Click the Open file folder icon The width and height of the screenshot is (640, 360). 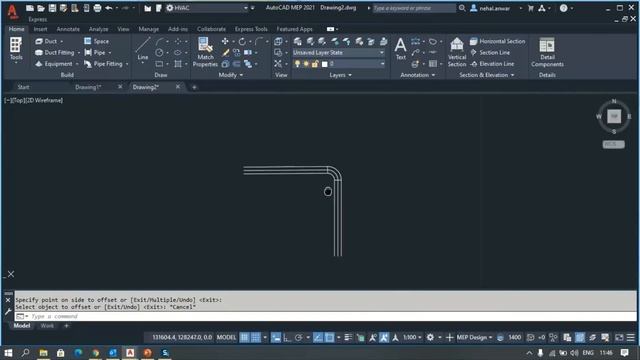point(41,8)
